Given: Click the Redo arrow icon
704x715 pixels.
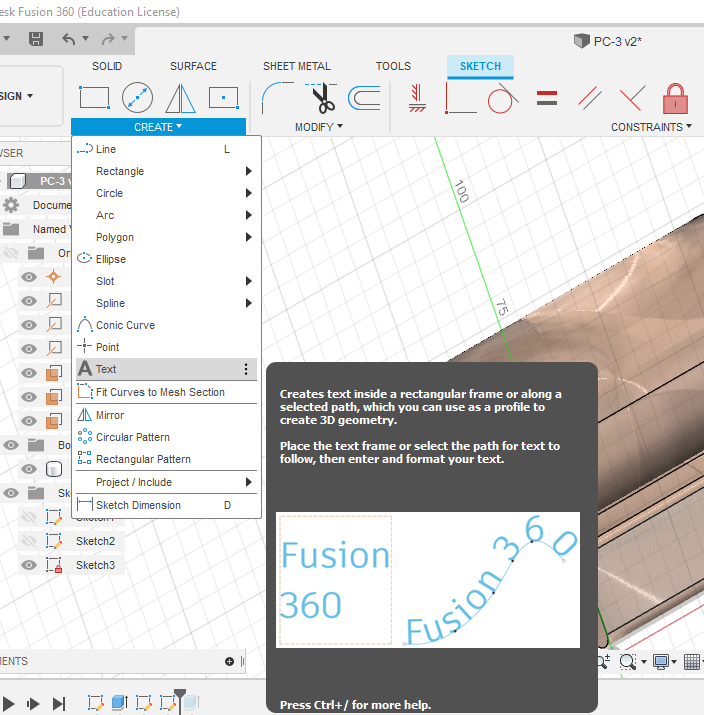Looking at the screenshot, I should [108, 39].
